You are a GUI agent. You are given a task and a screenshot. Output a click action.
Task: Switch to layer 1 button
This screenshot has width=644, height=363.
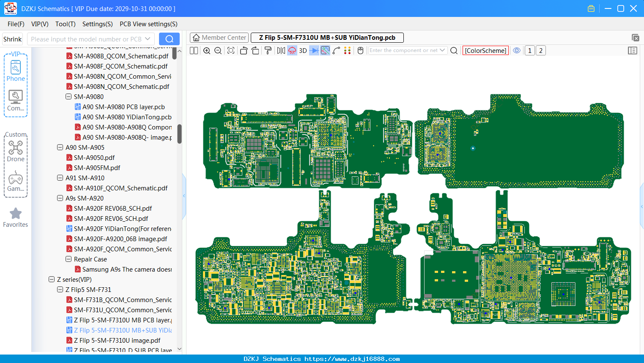coord(529,50)
